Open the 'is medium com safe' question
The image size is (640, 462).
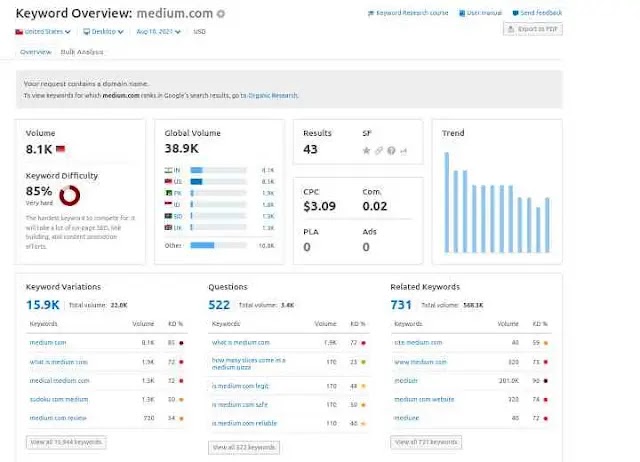240,404
